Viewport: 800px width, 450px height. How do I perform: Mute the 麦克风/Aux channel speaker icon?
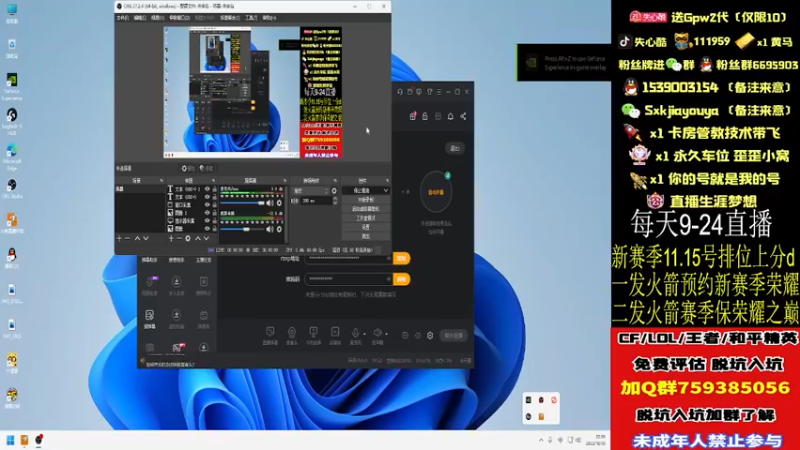point(270,203)
